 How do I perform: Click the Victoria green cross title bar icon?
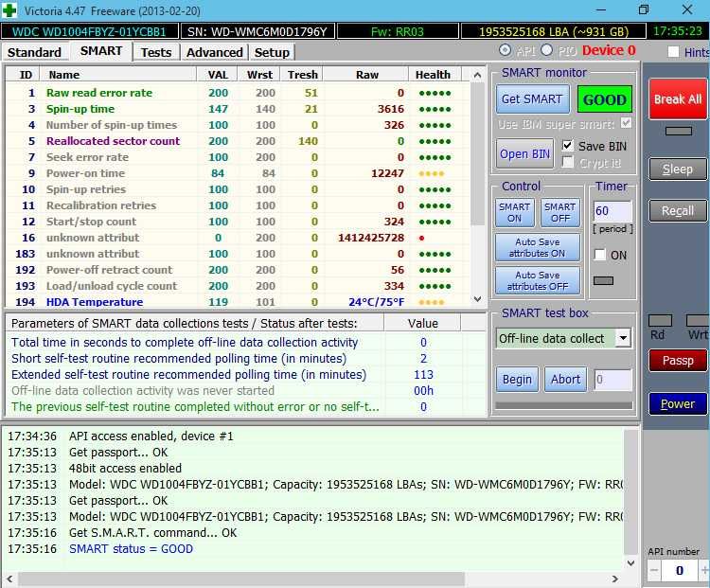pos(9,9)
